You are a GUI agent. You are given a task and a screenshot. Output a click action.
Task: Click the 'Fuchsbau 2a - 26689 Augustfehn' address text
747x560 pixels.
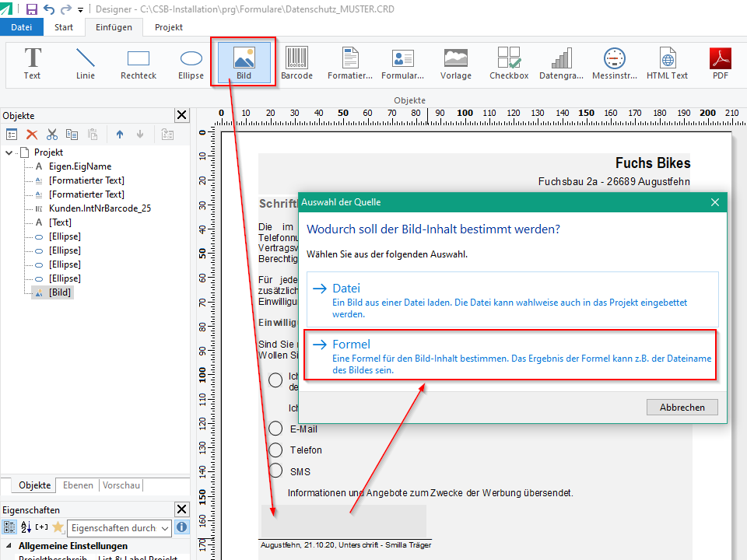tap(614, 181)
